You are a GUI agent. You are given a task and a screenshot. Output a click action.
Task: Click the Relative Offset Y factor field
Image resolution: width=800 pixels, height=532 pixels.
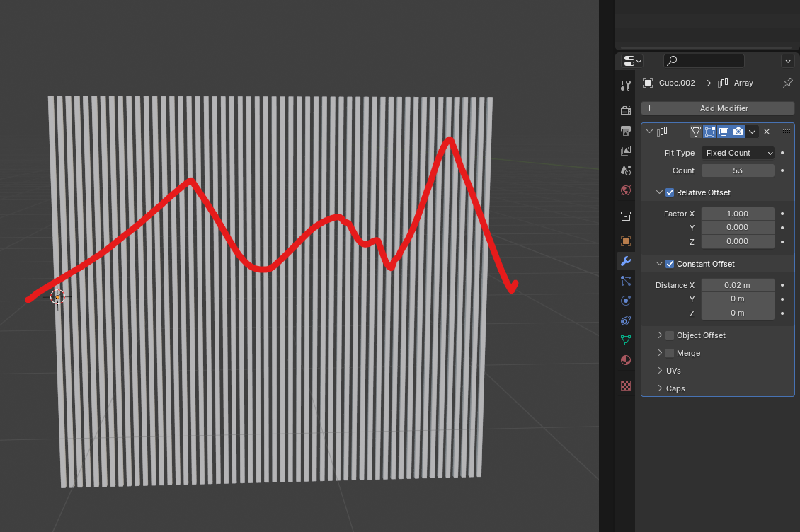(738, 228)
